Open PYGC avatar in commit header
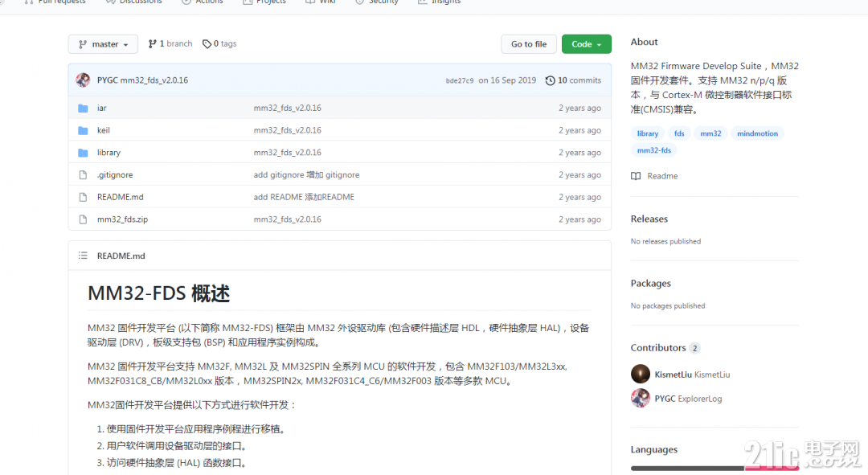The height and width of the screenshot is (475, 868). pos(83,80)
